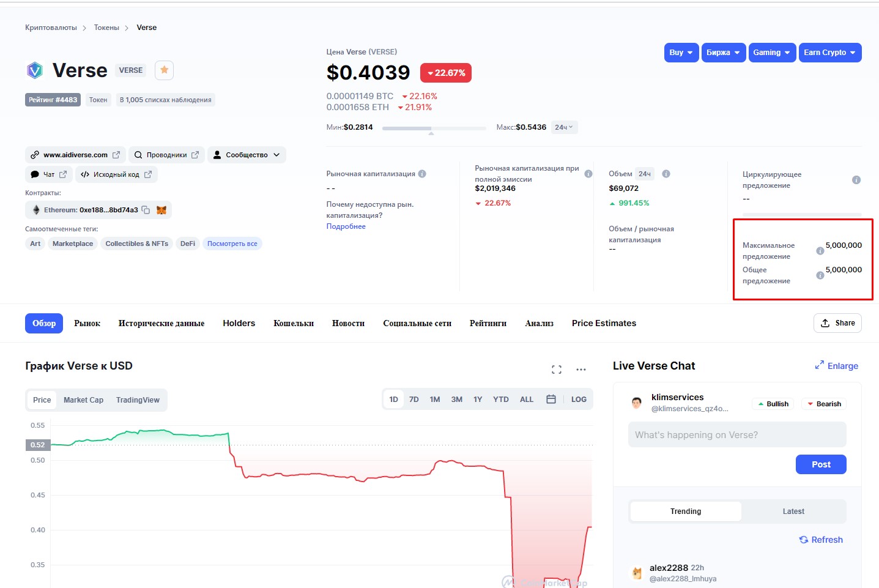Click info icon beside Максимальное предложение
The height and width of the screenshot is (588, 879).
click(820, 251)
